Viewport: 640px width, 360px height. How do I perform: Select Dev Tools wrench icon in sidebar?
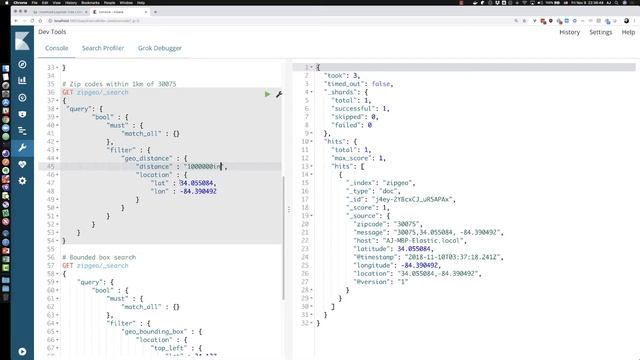[x=22, y=147]
